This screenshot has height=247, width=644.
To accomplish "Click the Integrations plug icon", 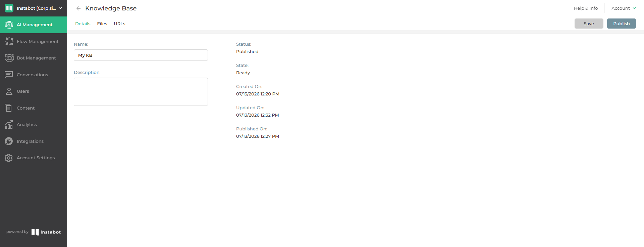I will [9, 141].
